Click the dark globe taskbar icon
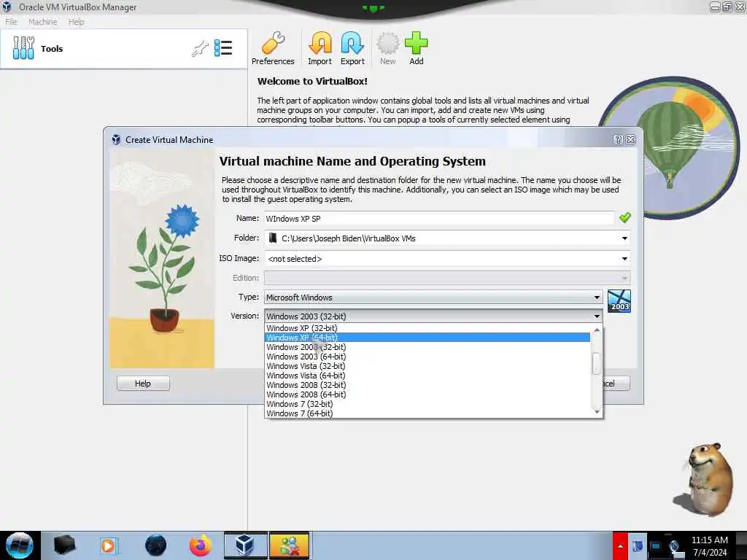Image resolution: width=747 pixels, height=560 pixels. [156, 545]
